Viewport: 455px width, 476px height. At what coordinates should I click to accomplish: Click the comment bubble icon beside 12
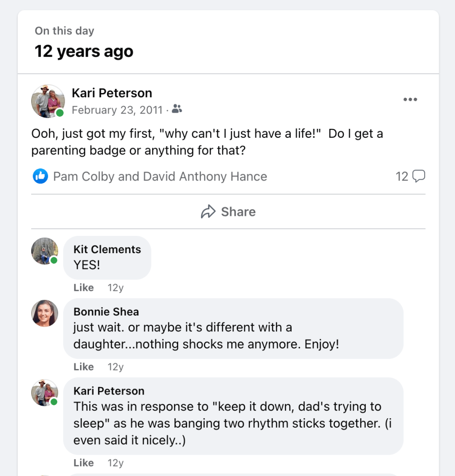pos(419,176)
